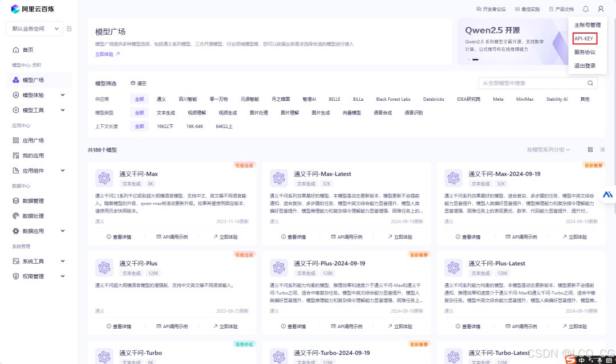Open 产品文档 link in header
Viewport: 616px width, 364px height.
(x=561, y=9)
